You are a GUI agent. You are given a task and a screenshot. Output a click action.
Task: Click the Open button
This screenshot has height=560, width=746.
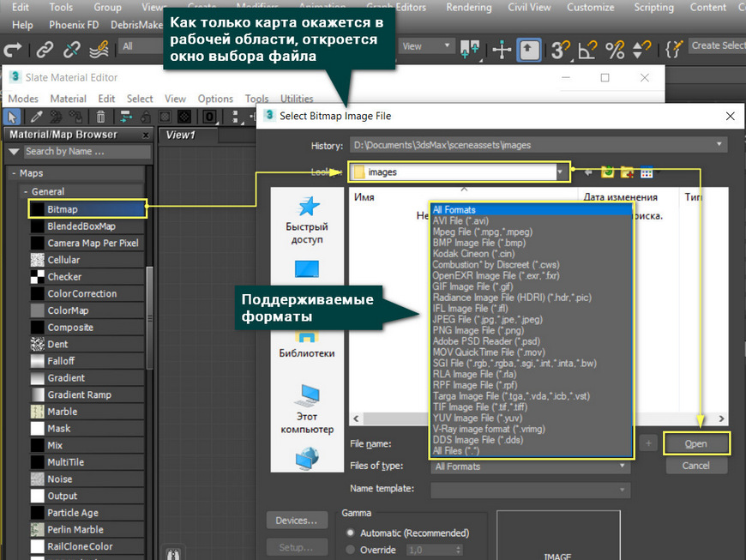point(696,443)
